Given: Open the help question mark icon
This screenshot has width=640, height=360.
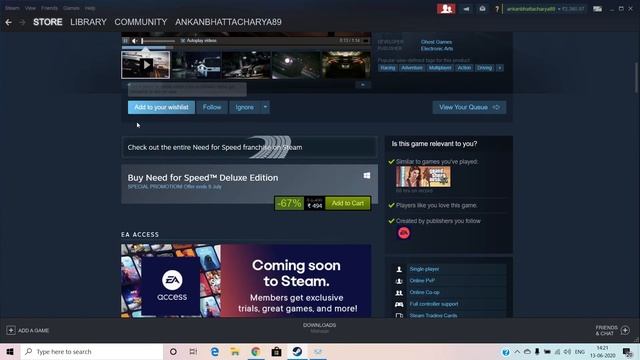Looking at the screenshot, I should (x=497, y=9).
